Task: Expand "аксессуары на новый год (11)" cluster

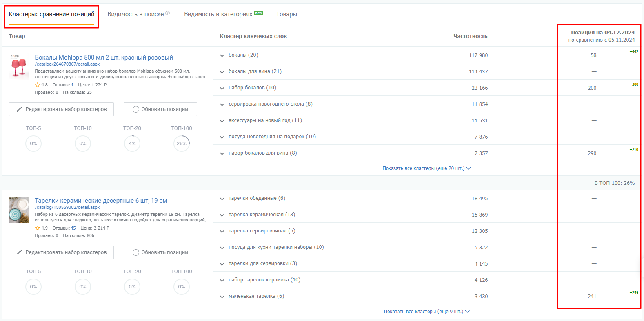Action: pos(222,121)
